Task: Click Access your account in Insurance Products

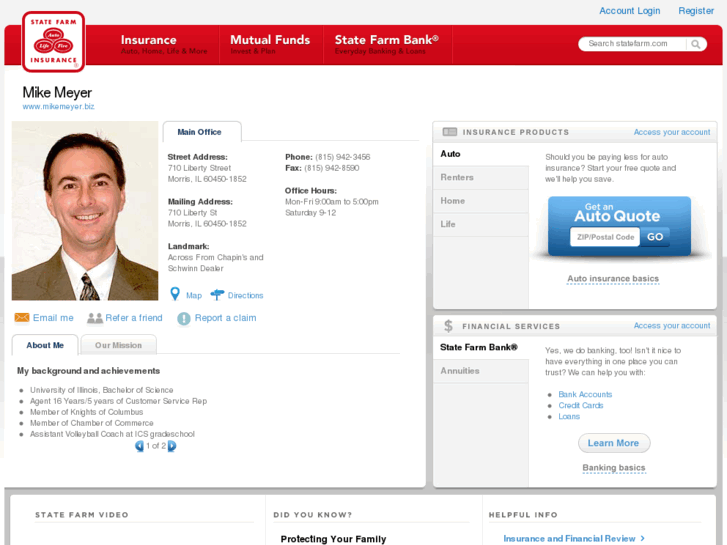Action: pyautogui.click(x=672, y=132)
